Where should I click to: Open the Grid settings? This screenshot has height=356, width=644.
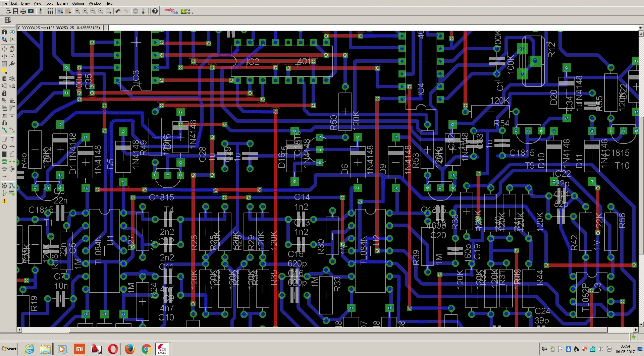[8, 20]
